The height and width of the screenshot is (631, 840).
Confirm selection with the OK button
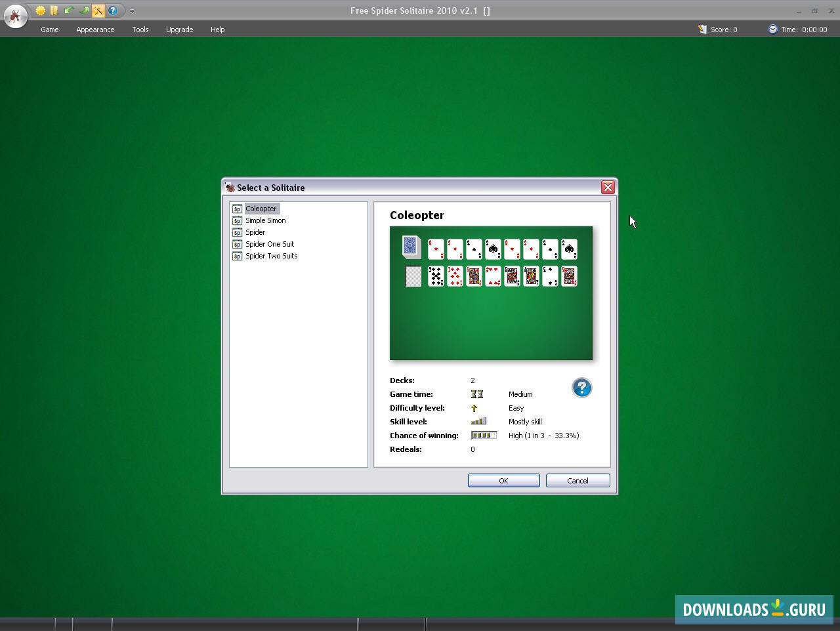[503, 480]
